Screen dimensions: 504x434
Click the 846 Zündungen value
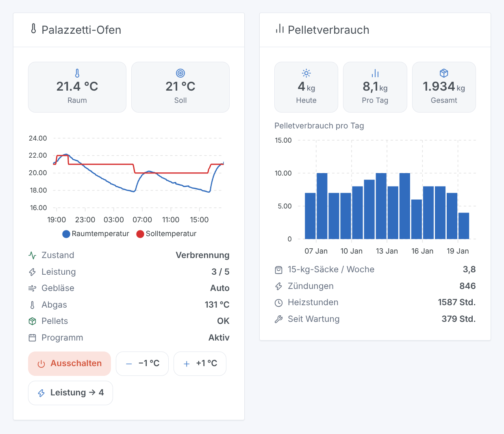[x=467, y=286]
